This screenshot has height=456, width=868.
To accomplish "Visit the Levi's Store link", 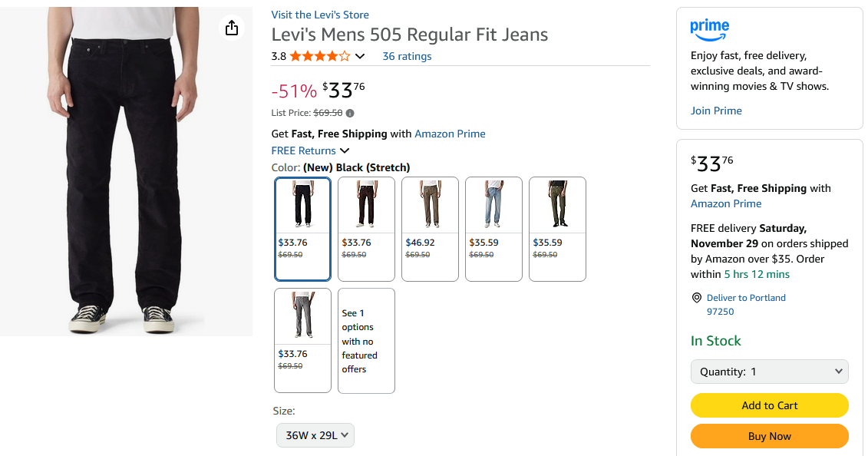I will pyautogui.click(x=319, y=14).
